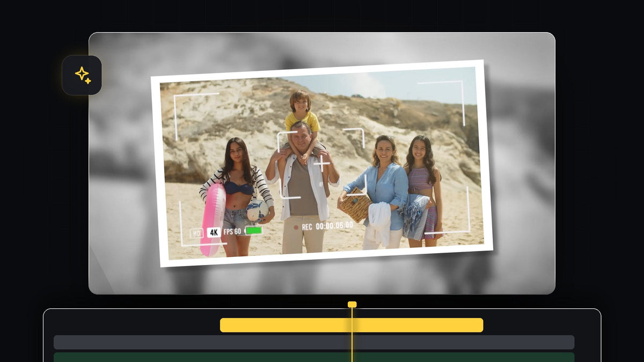Click the 4K badge in preview overlay
Image resolution: width=644 pixels, height=362 pixels.
point(214,232)
